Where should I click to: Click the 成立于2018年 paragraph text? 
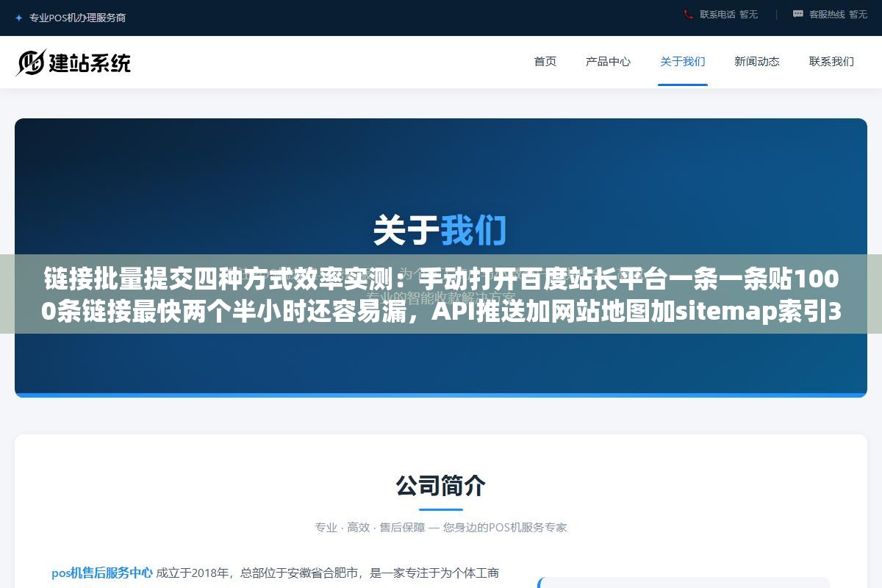coord(328,573)
